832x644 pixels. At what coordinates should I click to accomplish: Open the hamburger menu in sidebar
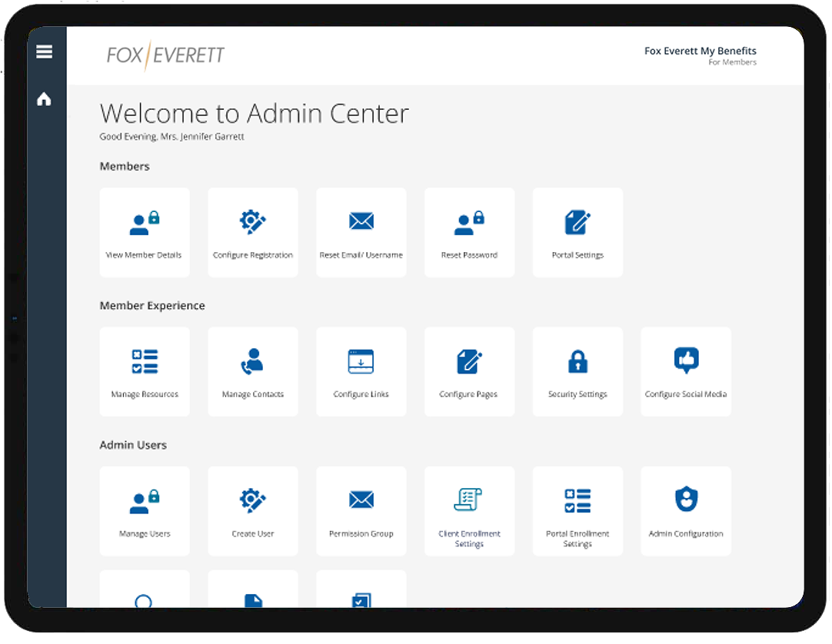pyautogui.click(x=44, y=51)
